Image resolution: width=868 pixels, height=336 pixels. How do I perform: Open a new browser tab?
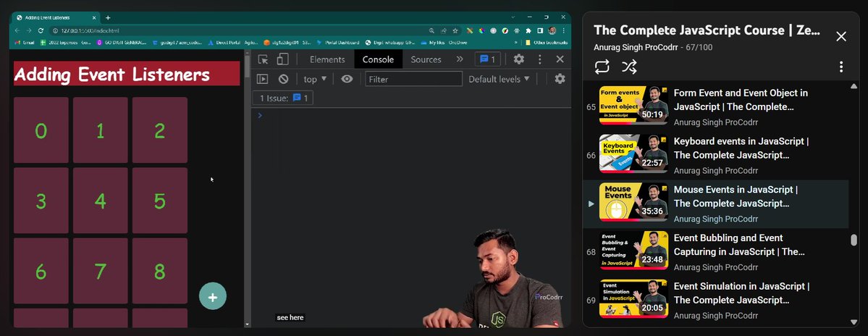[x=108, y=17]
